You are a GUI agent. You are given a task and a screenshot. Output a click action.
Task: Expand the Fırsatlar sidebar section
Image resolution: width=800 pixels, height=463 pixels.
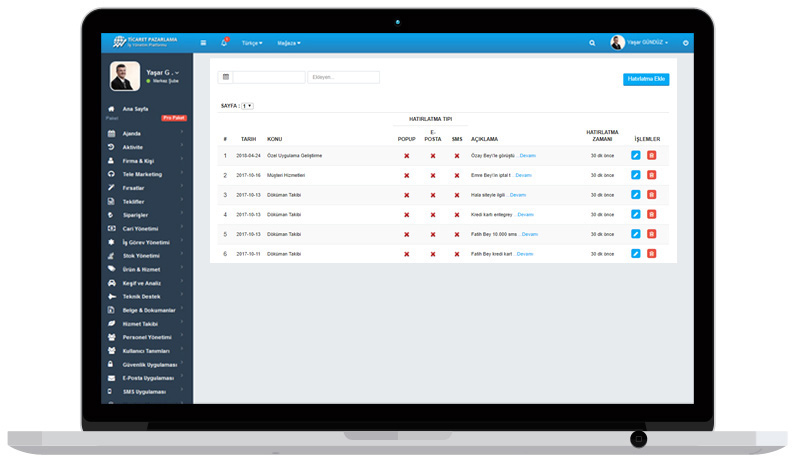click(146, 188)
